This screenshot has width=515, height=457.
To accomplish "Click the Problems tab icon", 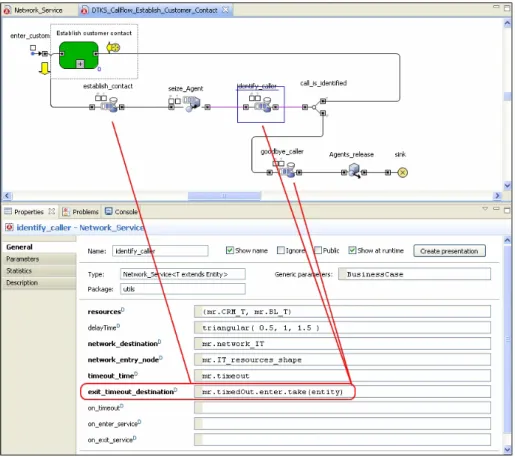I will pos(66,211).
